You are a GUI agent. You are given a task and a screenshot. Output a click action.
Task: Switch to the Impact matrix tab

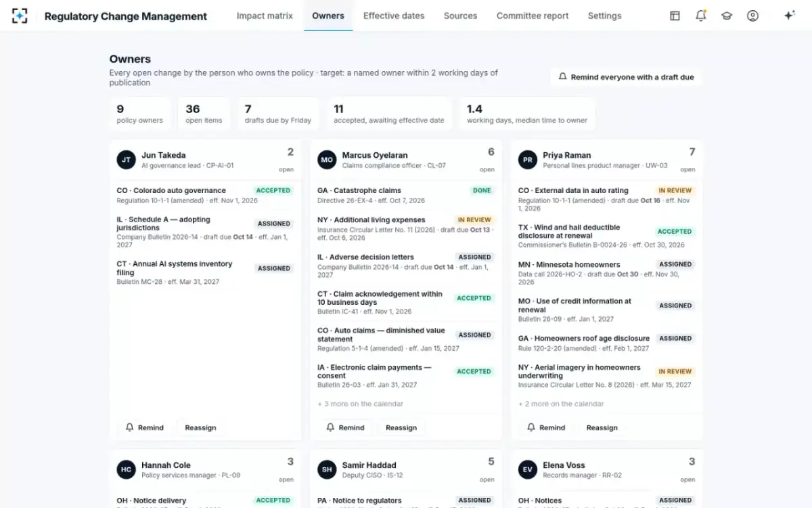pos(265,16)
